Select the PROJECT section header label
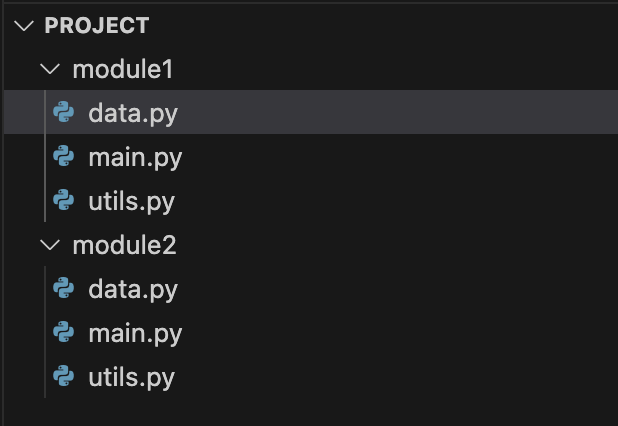Screen dimensions: 618x426 coord(97,26)
